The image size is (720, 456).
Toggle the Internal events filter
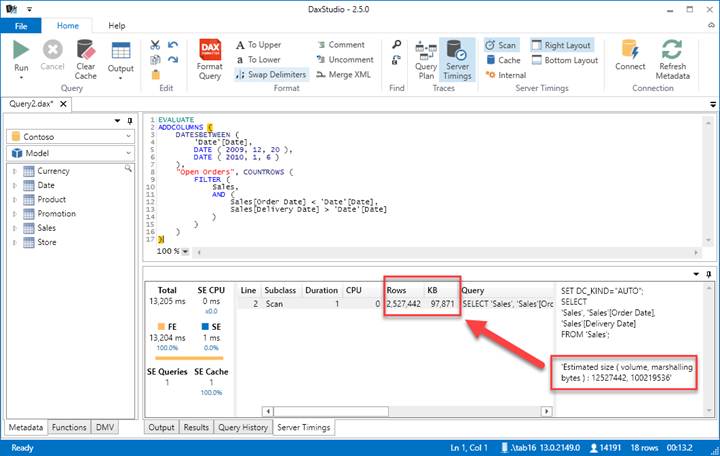click(506, 75)
